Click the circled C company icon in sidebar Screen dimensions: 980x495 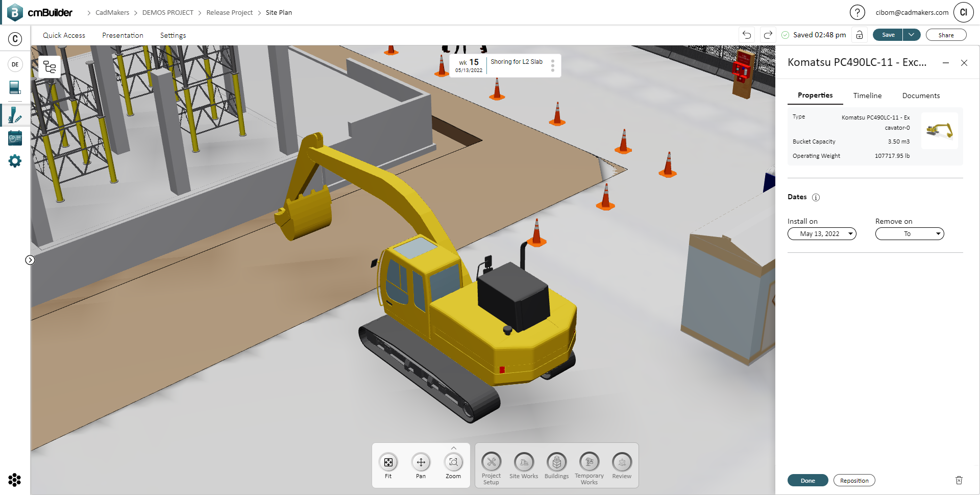[x=15, y=39]
